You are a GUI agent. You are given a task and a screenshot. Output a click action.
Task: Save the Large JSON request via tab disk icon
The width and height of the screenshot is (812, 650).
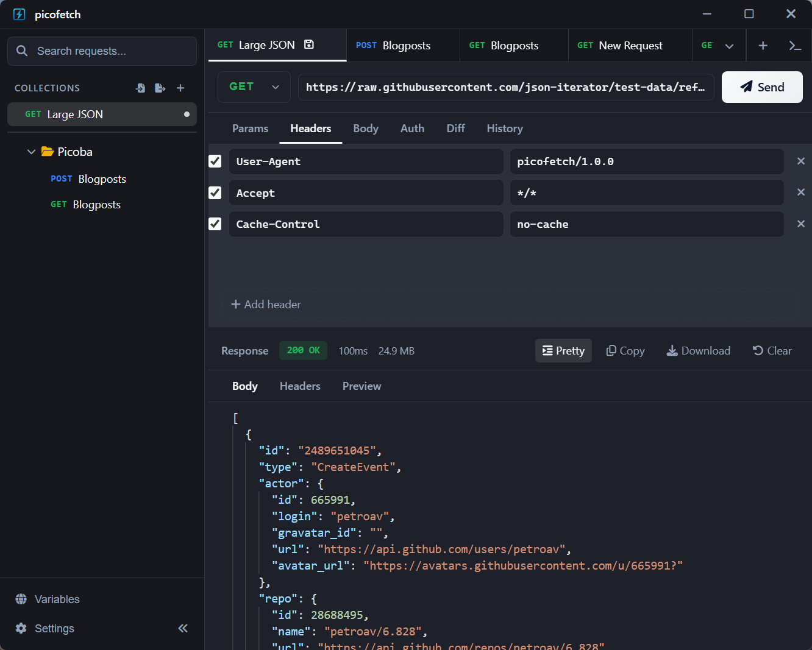pyautogui.click(x=309, y=44)
